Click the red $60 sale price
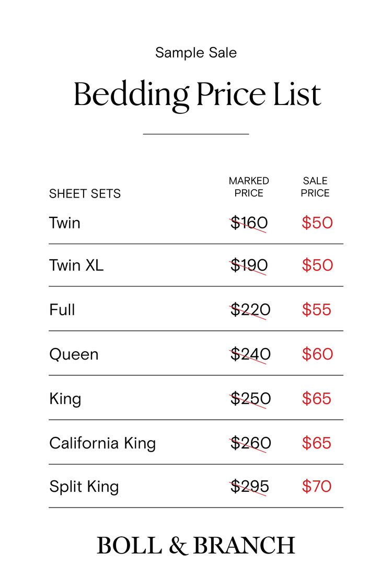392x588 pixels. point(317,354)
